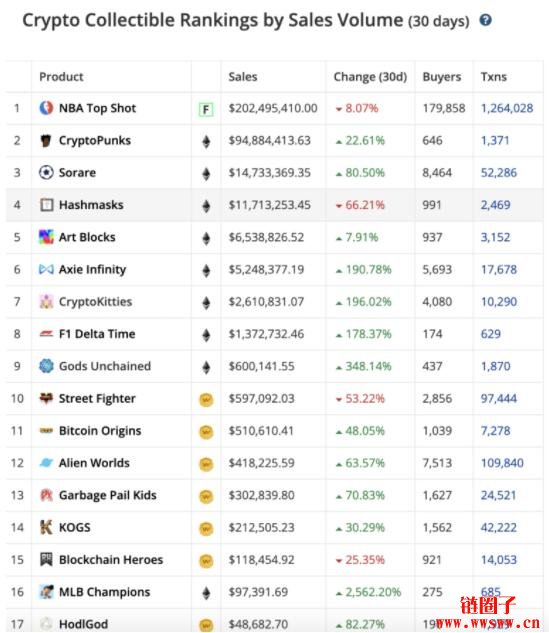The height and width of the screenshot is (633, 549).
Task: Click the $94,884,413.63 sales value
Action: [270, 140]
